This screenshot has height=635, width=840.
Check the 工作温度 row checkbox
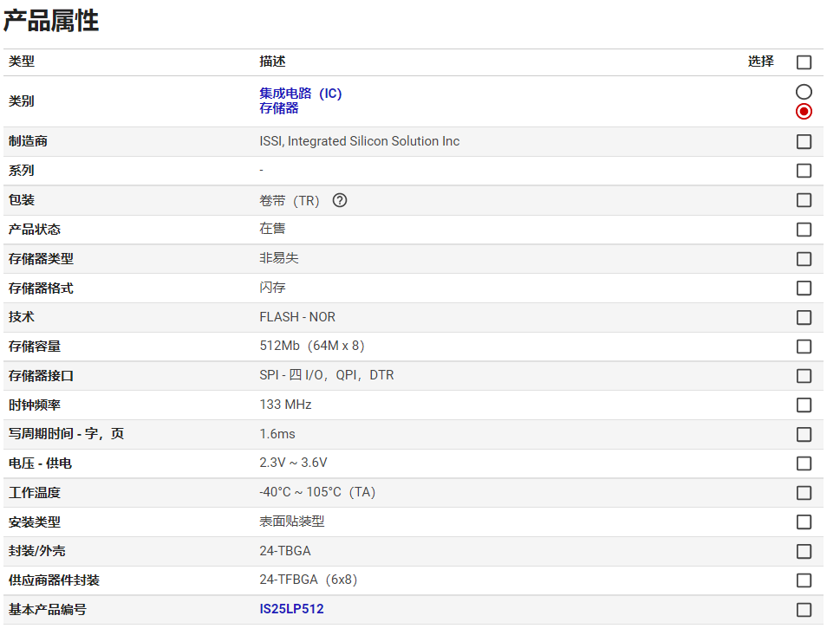804,493
